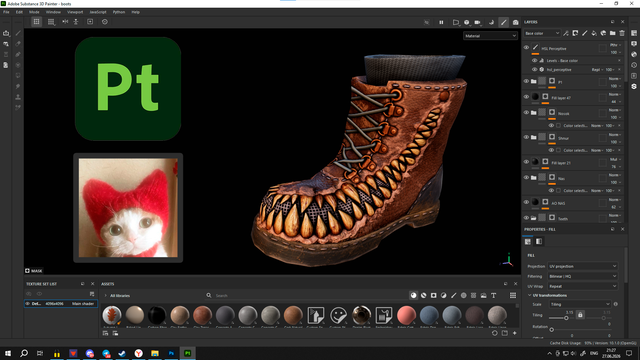Open the Filtering Bilinear HQ dropdown
Image resolution: width=640 pixels, height=360 pixels.
pyautogui.click(x=582, y=276)
